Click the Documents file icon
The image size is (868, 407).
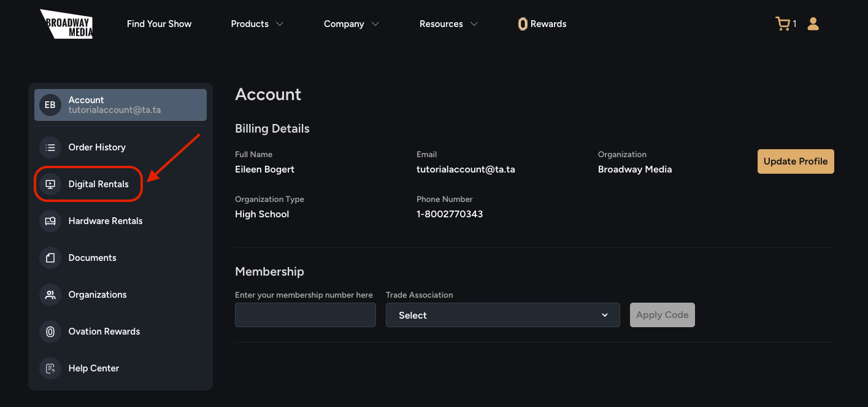(x=50, y=257)
